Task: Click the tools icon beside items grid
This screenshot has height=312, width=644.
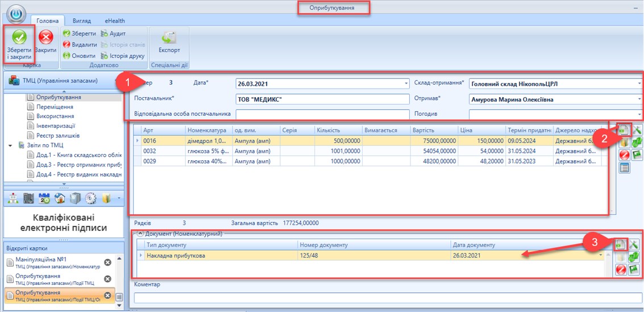Action: point(637,130)
